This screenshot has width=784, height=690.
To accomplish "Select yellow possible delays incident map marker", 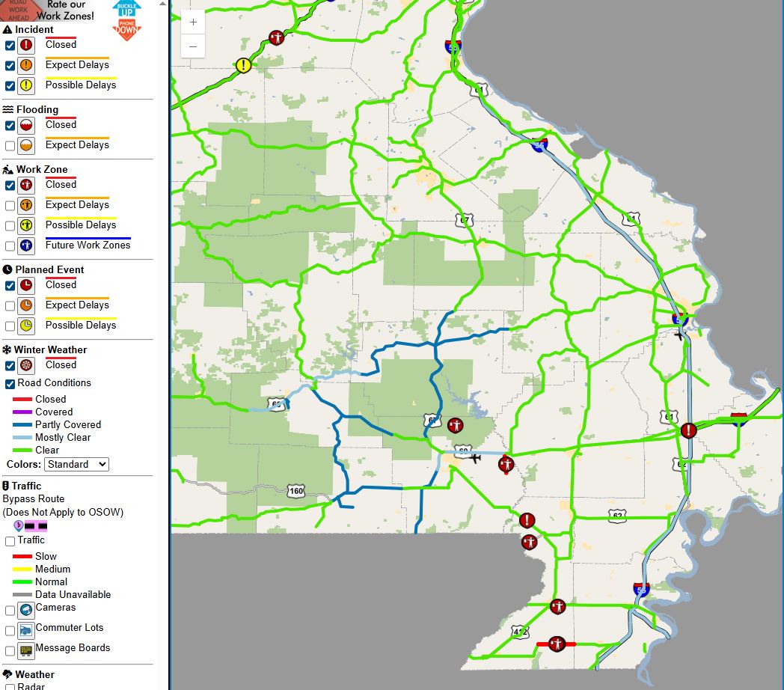I will pos(243,65).
